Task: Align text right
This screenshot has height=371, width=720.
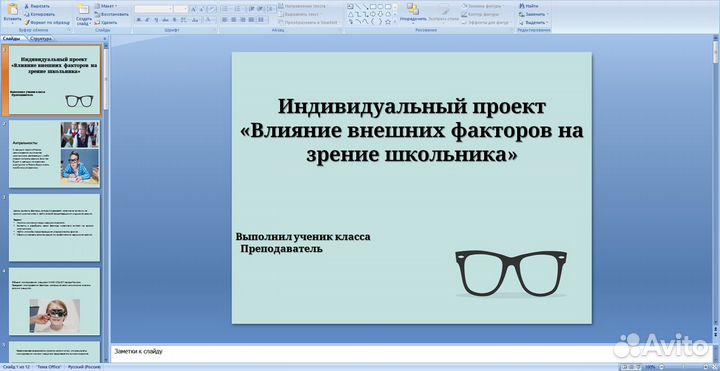Action: 243,20
